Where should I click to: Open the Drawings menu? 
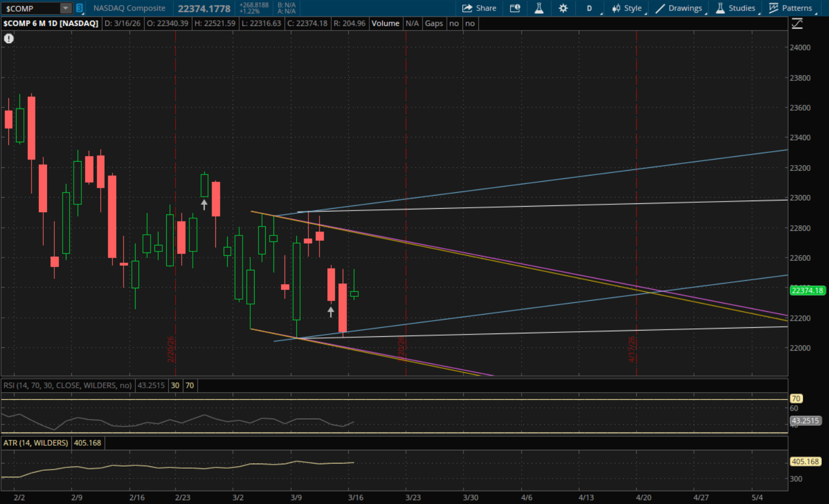(679, 8)
